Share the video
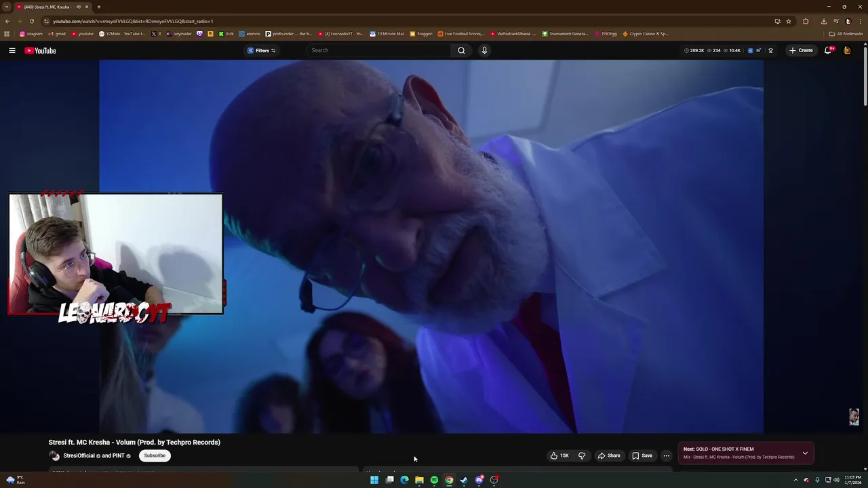Image resolution: width=868 pixels, height=488 pixels. [609, 455]
